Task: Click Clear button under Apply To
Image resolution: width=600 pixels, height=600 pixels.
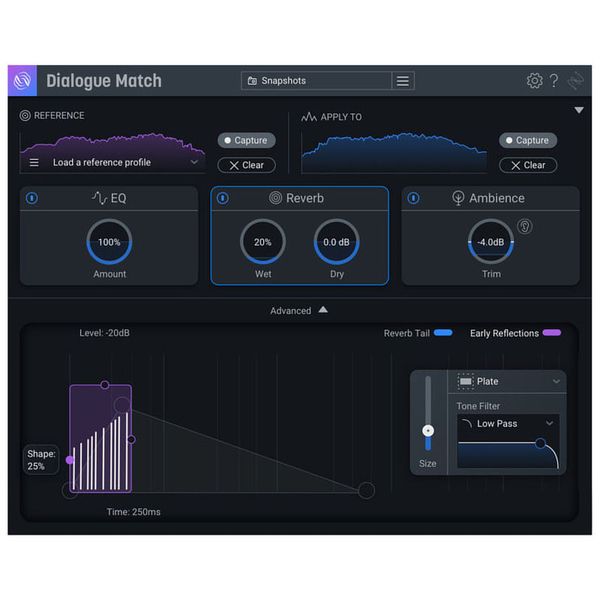Action: pos(528,165)
